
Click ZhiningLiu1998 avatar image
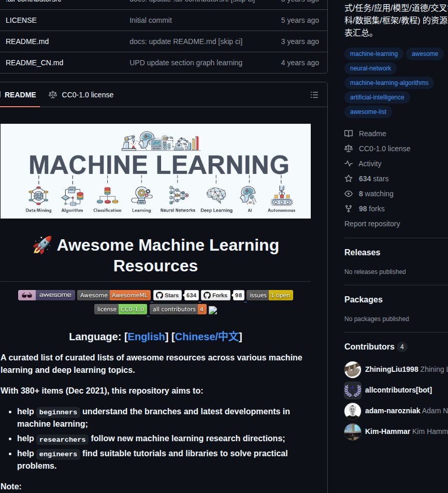pyautogui.click(x=352, y=369)
